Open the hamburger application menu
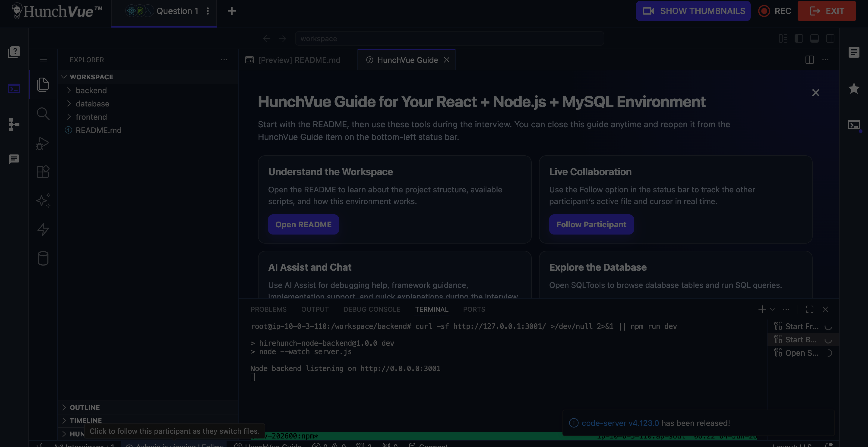Screen dimensions: 868x447 click(x=43, y=60)
